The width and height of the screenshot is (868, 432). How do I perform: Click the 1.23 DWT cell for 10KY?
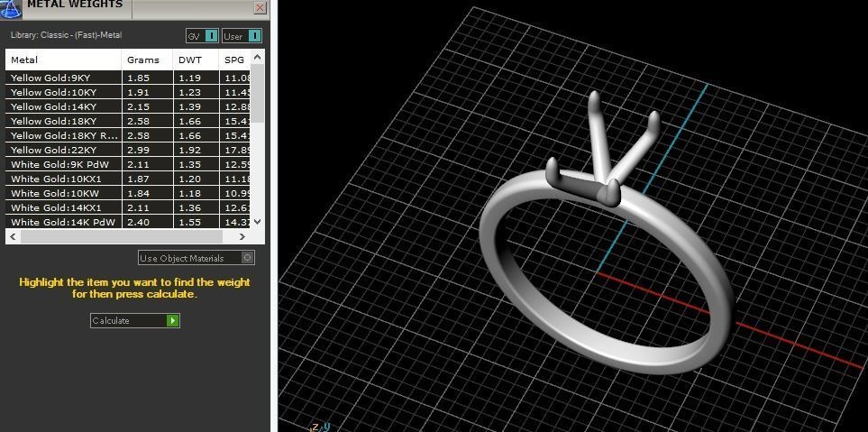(x=196, y=93)
